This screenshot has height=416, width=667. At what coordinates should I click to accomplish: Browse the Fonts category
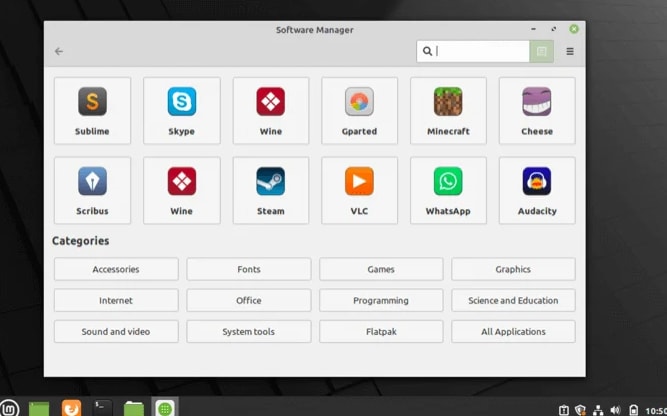click(249, 269)
